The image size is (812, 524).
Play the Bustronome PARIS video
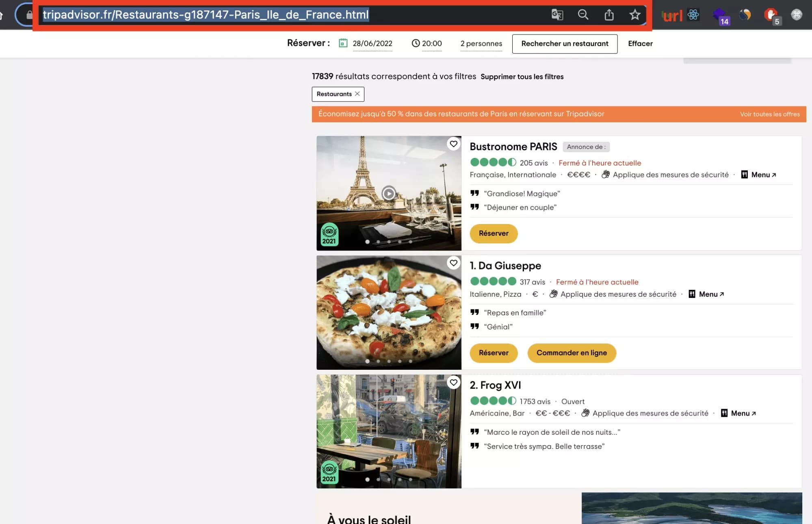(389, 193)
